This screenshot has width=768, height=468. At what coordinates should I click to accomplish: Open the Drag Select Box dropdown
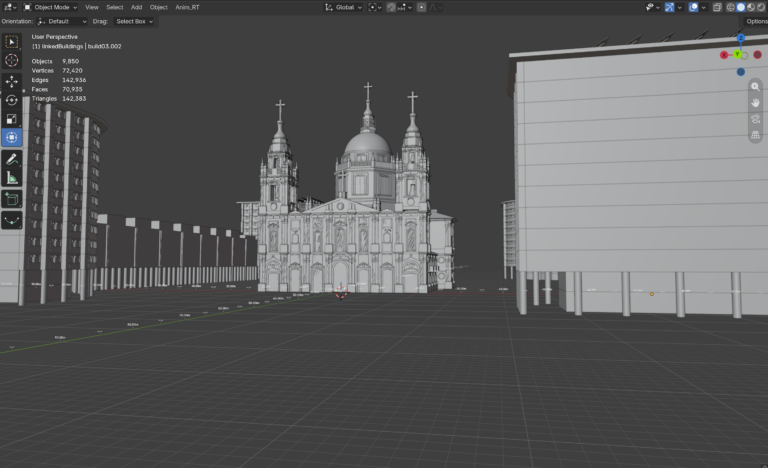pyautogui.click(x=134, y=22)
